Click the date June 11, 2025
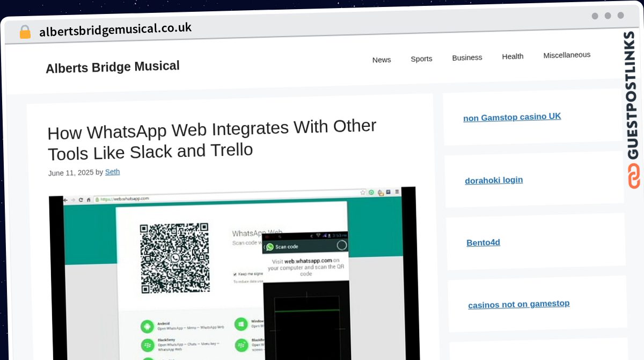The image size is (644, 360). 71,173
